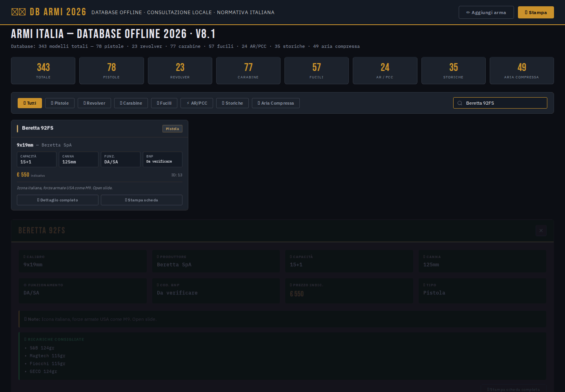Filter the list by Pistole
Viewport: 565px width, 392px height.
pos(60,103)
